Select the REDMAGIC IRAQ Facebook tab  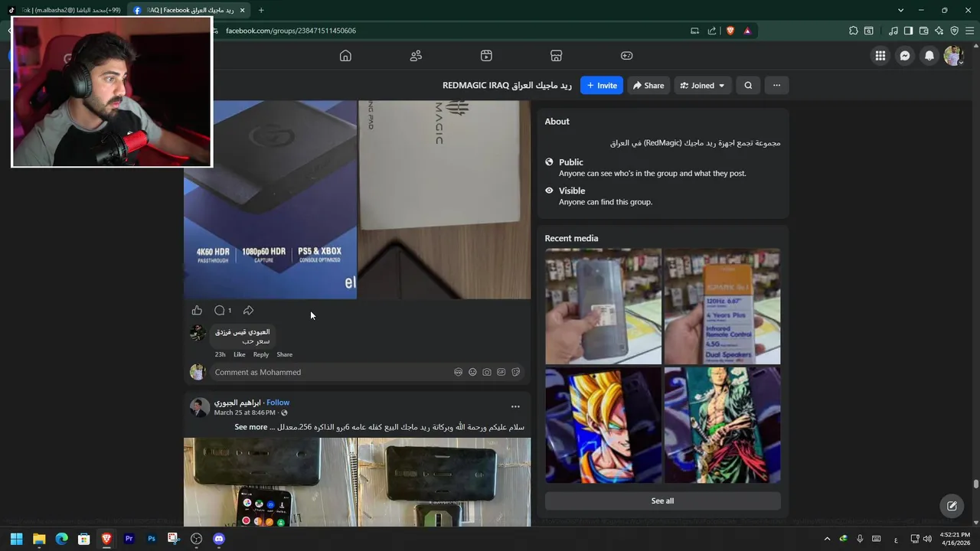189,10
